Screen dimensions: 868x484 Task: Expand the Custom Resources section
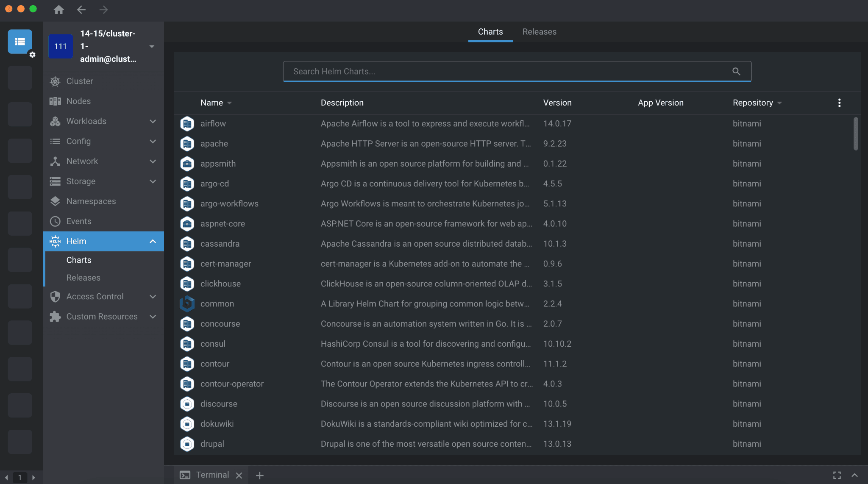(153, 317)
